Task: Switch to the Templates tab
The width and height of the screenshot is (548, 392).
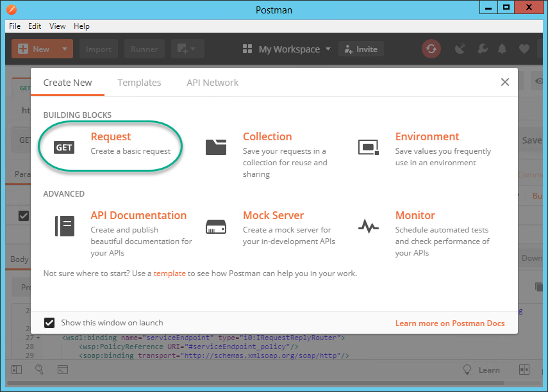Action: tap(139, 83)
